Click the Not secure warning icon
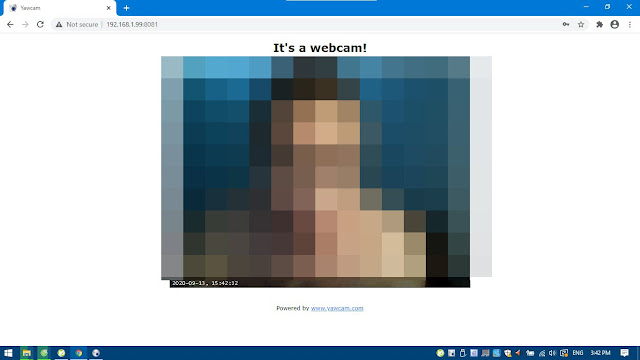This screenshot has width=640, height=360. 59,24
